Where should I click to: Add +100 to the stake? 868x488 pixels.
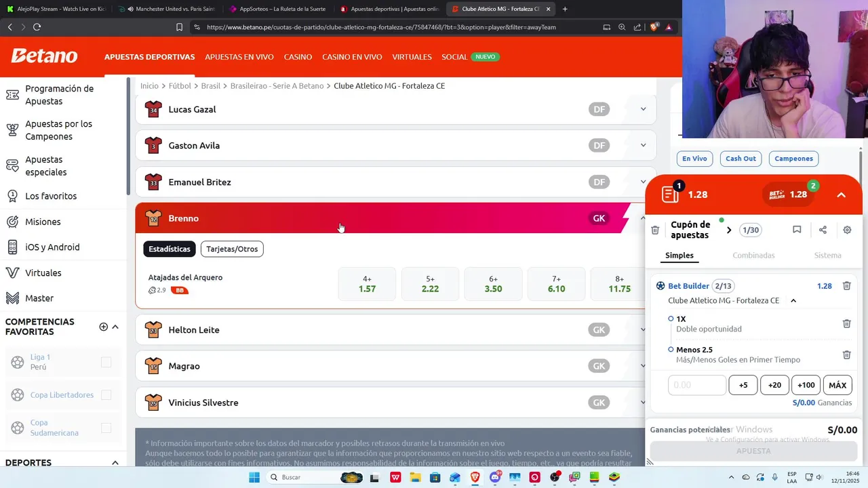click(806, 385)
